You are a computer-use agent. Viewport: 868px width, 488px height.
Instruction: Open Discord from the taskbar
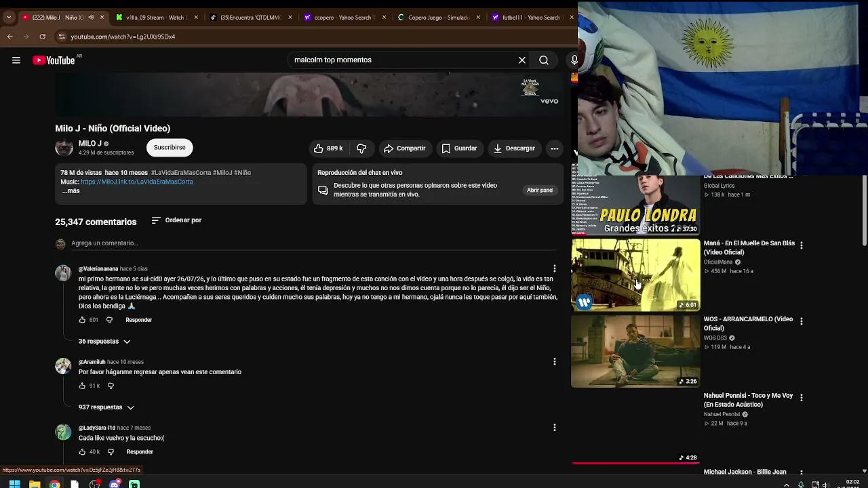point(115,484)
